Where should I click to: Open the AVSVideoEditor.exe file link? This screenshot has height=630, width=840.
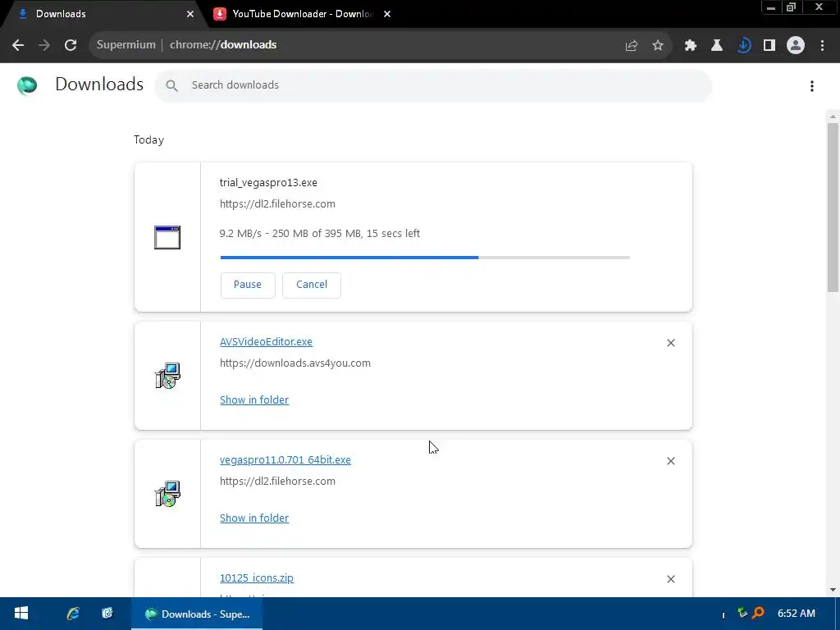266,342
